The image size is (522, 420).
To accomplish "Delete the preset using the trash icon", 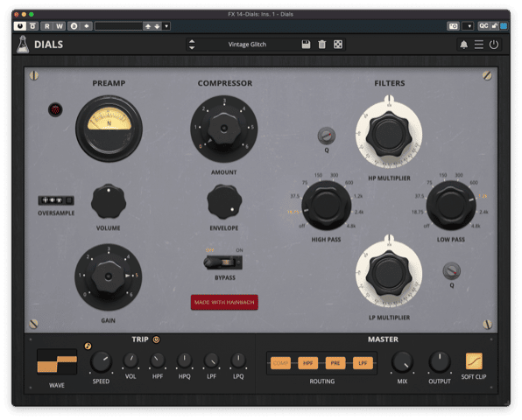I will click(x=322, y=45).
